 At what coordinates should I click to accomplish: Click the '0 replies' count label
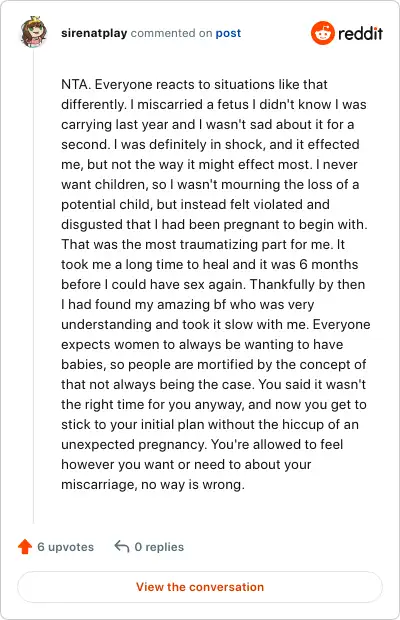159,547
